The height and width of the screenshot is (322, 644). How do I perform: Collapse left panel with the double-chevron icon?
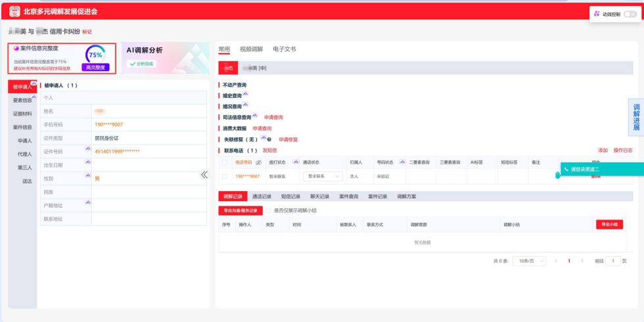pyautogui.click(x=204, y=174)
